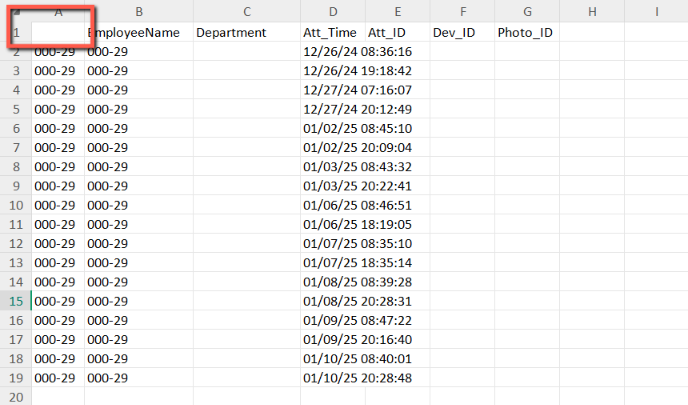Image resolution: width=688 pixels, height=405 pixels.
Task: Click the Photo_ID header cell
Action: (x=527, y=32)
